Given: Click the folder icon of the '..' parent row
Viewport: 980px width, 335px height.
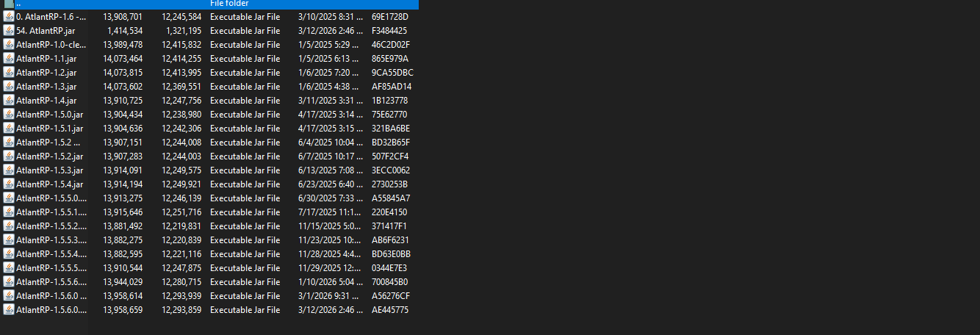Looking at the screenshot, I should point(9,3).
